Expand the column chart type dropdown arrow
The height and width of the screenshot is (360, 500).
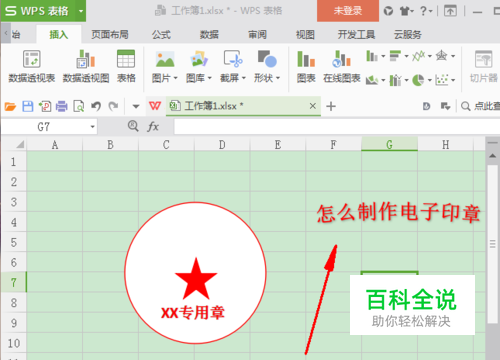pos(383,56)
